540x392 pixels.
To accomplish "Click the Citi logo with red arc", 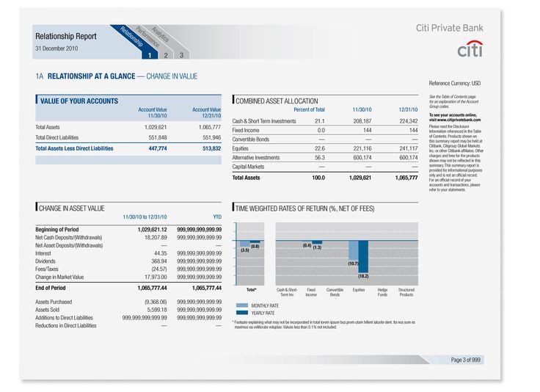I will click(x=470, y=49).
